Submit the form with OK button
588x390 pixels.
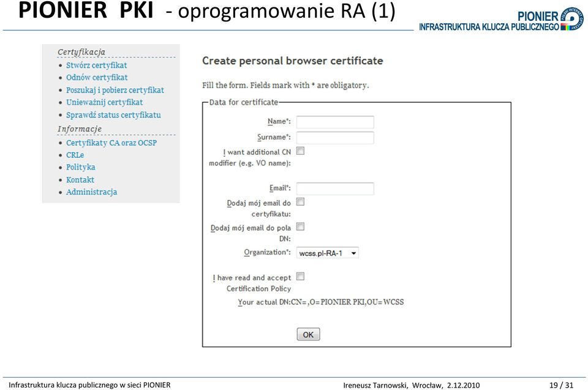click(x=308, y=334)
